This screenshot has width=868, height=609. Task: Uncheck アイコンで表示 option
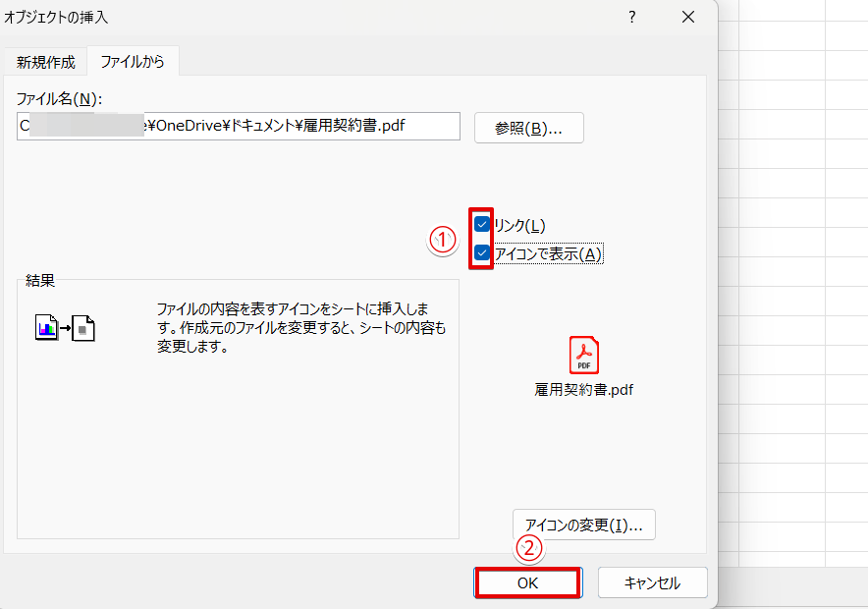coord(480,253)
